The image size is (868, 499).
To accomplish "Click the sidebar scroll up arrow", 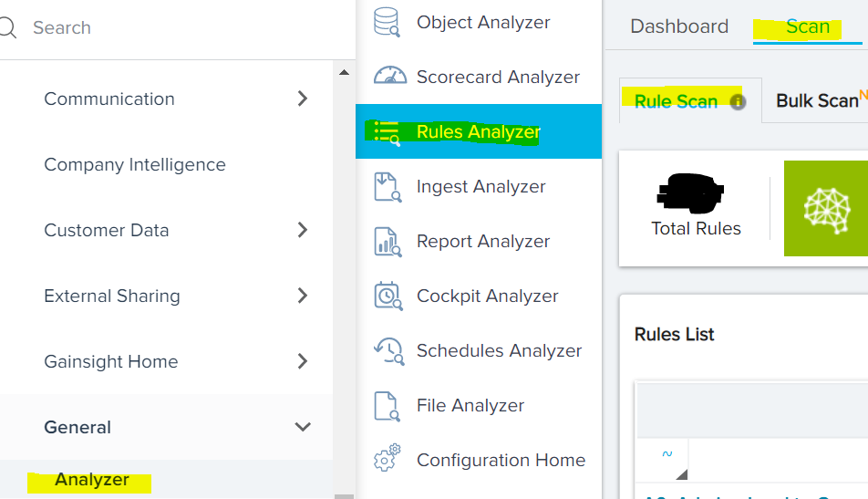I will click(x=344, y=72).
